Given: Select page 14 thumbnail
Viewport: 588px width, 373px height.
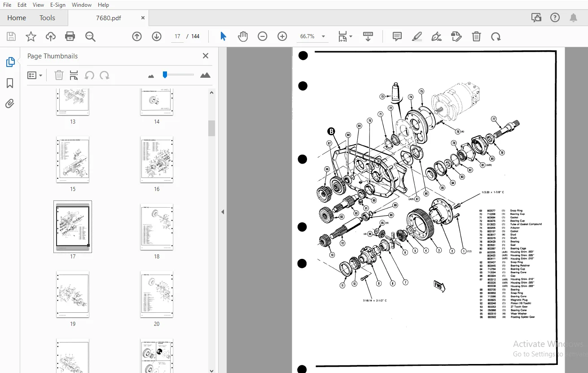Looking at the screenshot, I should (x=157, y=102).
